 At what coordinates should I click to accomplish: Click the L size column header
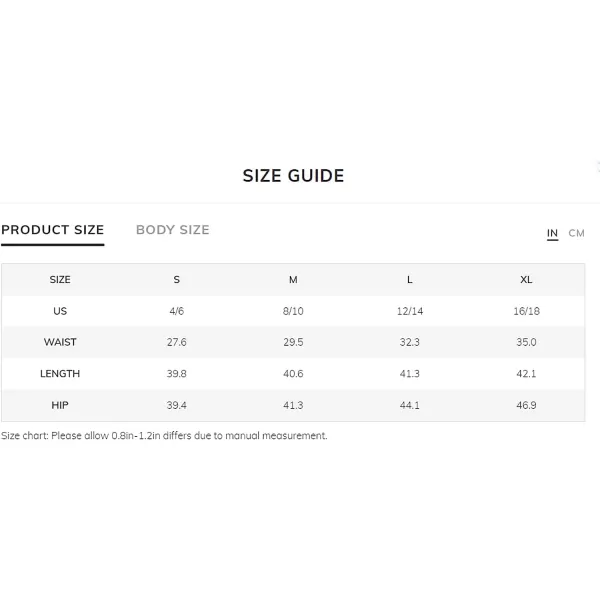409,280
